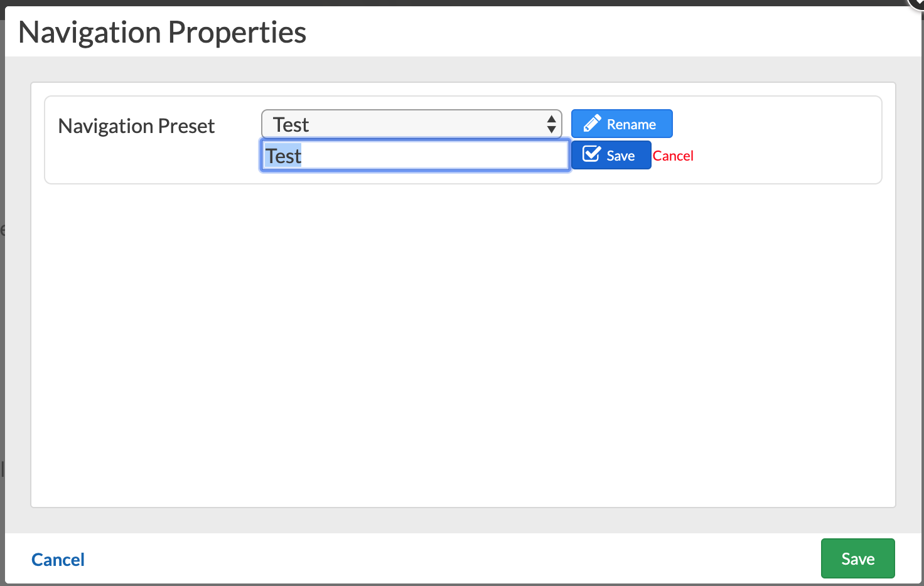This screenshot has height=586, width=924.
Task: Click the checkmark icon on the blue Save button
Action: (x=591, y=154)
